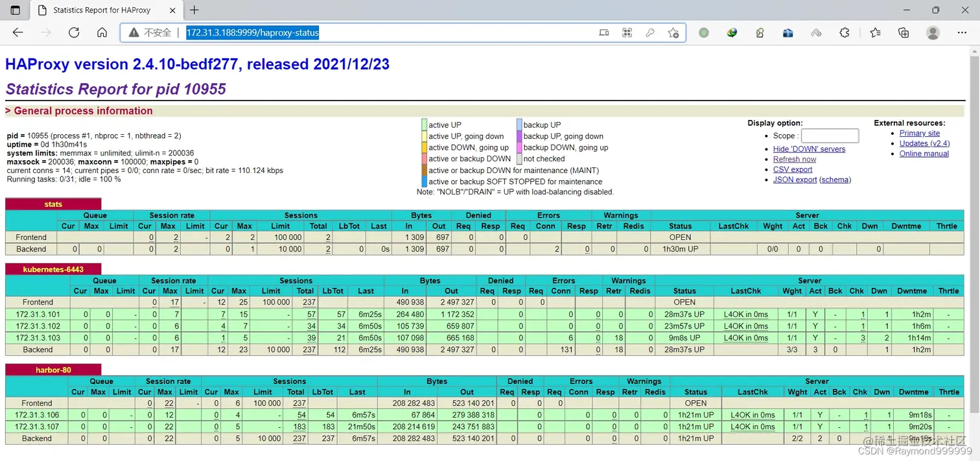Open browser settings ellipsis menu

click(962, 32)
